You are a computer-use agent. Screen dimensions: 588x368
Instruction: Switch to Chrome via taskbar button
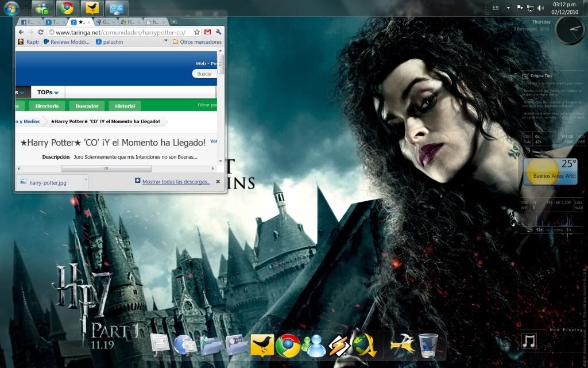[67, 8]
